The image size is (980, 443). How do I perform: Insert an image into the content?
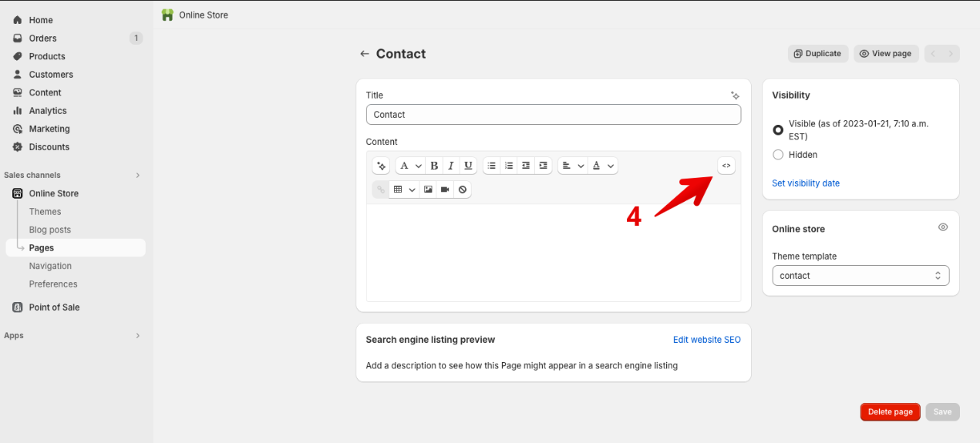coord(428,190)
